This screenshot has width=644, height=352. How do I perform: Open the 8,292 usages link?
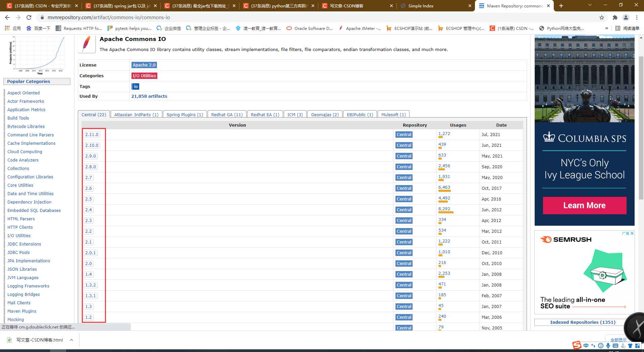(x=444, y=209)
